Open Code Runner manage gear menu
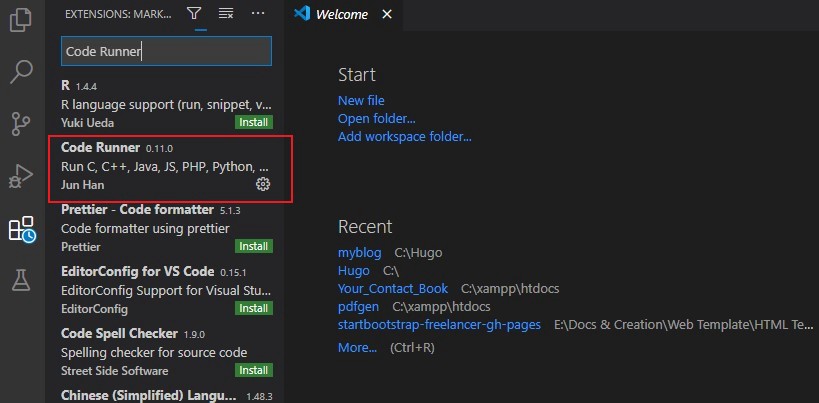819x403 pixels. pyautogui.click(x=263, y=184)
